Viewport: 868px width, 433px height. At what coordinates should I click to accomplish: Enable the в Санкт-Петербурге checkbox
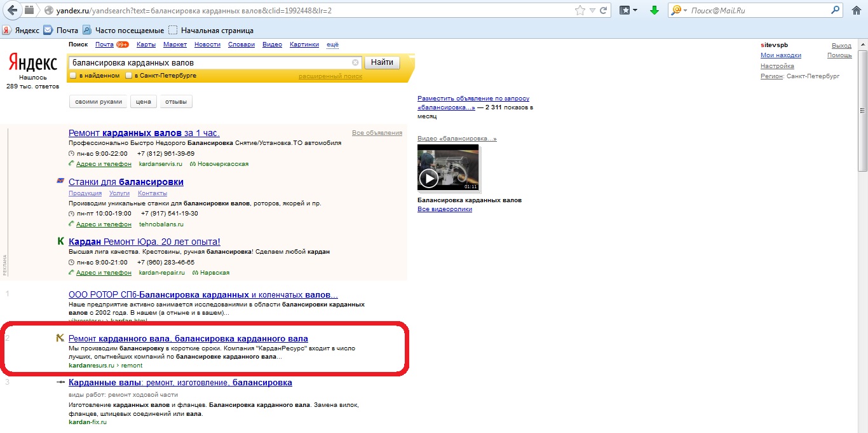tap(129, 76)
